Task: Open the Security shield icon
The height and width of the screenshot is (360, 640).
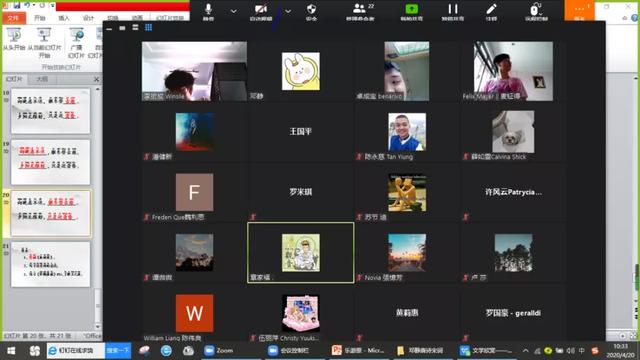Action: click(x=311, y=11)
